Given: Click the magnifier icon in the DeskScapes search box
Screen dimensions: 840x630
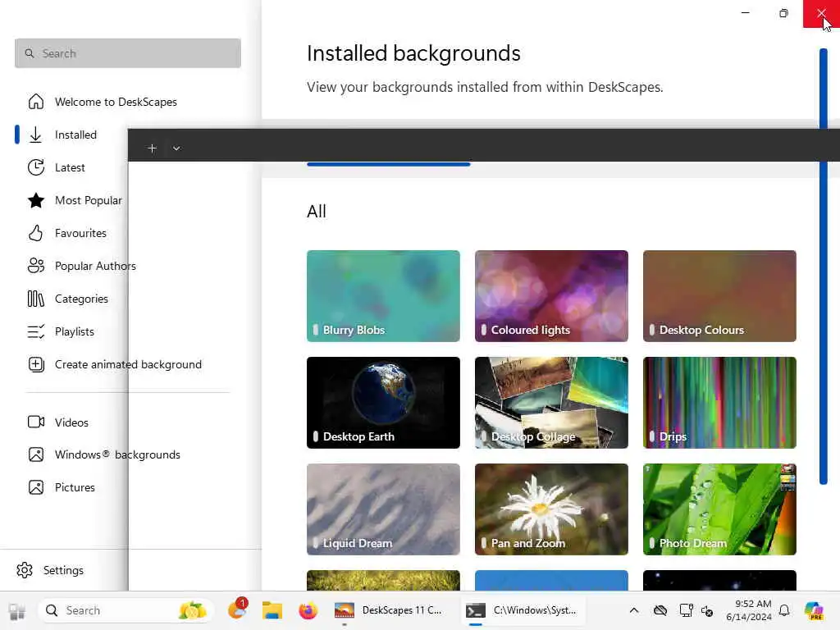Looking at the screenshot, I should pyautogui.click(x=30, y=53).
